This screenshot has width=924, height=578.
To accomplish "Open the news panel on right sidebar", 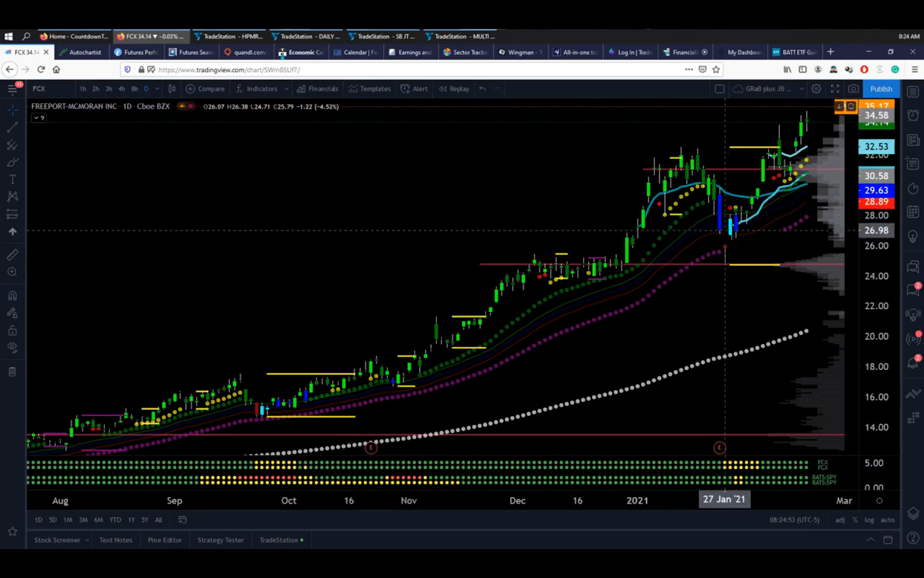I will (913, 140).
